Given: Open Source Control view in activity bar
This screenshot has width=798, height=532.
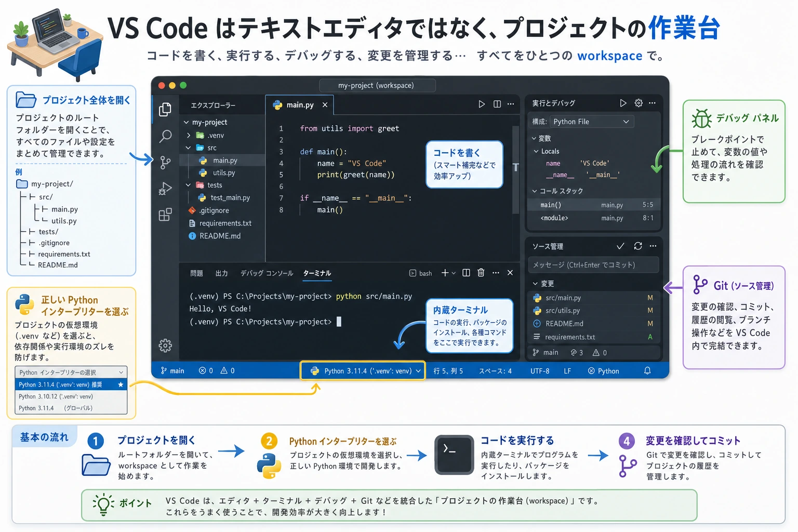Looking at the screenshot, I should pos(165,163).
